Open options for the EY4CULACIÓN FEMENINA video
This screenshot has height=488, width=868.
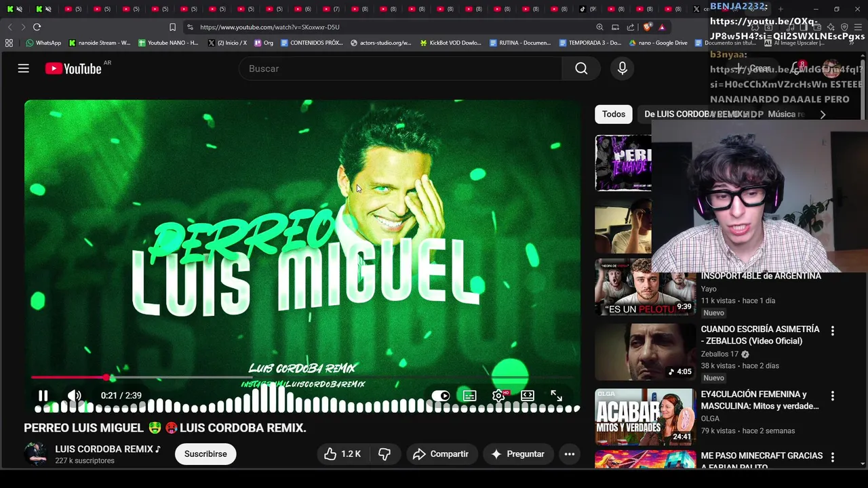pyautogui.click(x=832, y=396)
